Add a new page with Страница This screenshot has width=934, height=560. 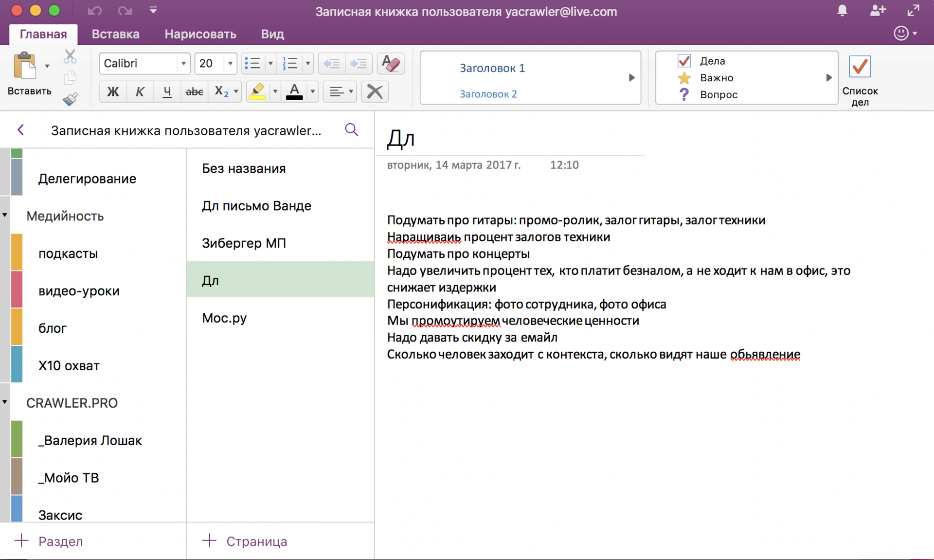(245, 541)
